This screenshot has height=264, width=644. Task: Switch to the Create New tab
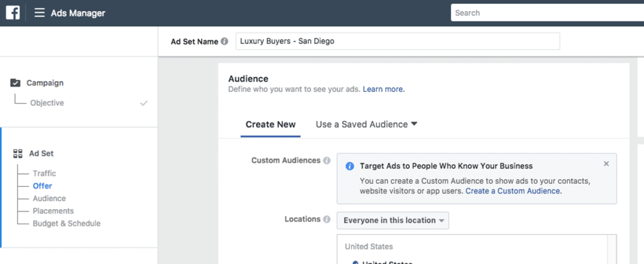[x=270, y=124]
